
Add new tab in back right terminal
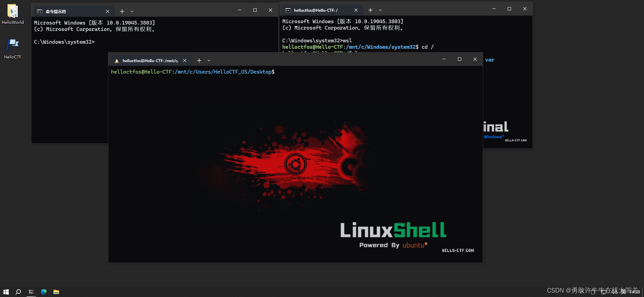[x=370, y=10]
